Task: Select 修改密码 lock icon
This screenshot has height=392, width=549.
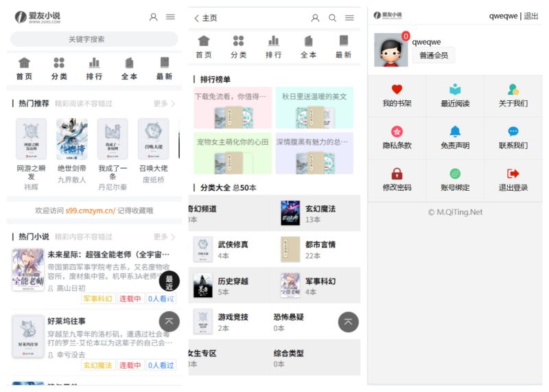Action: [397, 174]
